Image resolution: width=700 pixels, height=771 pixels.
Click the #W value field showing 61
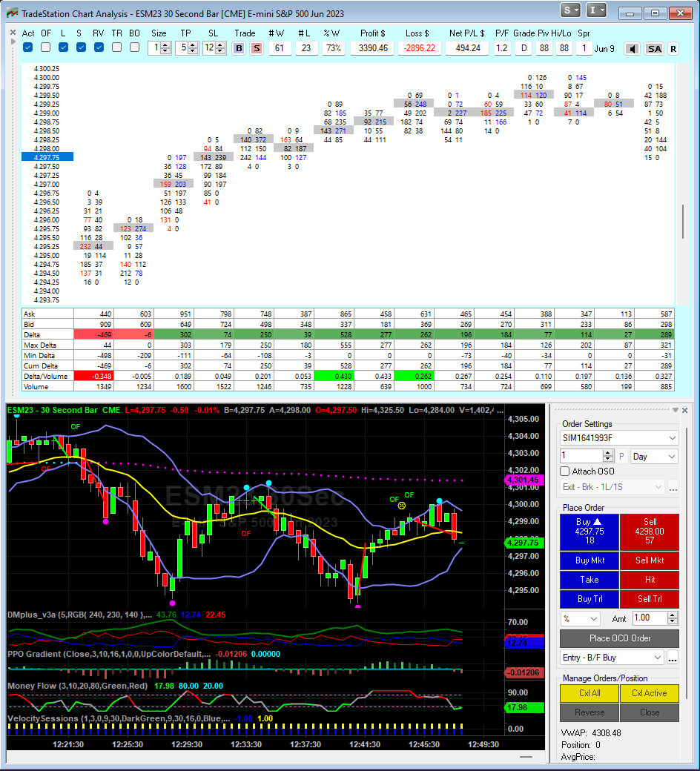280,48
